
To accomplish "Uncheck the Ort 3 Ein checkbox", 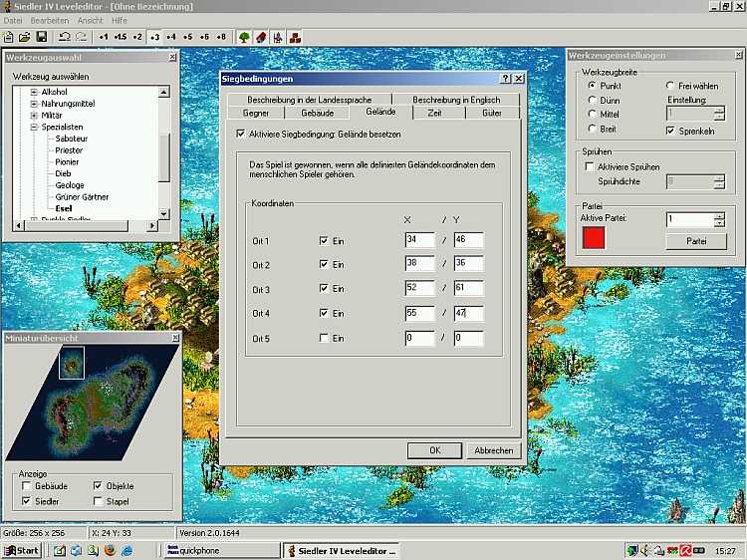I will pos(324,288).
